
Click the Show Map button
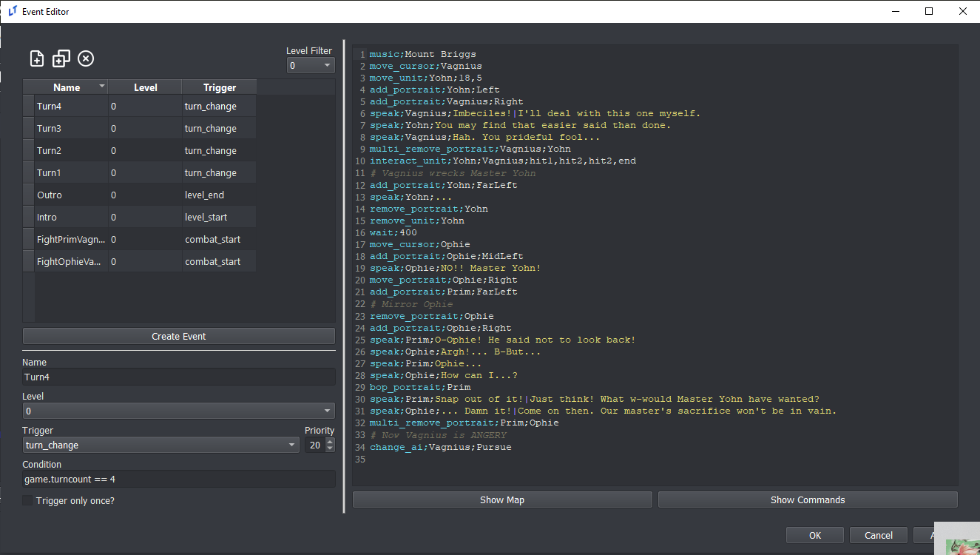502,499
